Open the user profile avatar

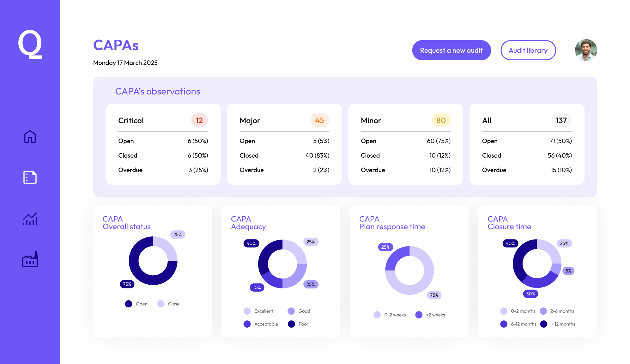pos(586,50)
